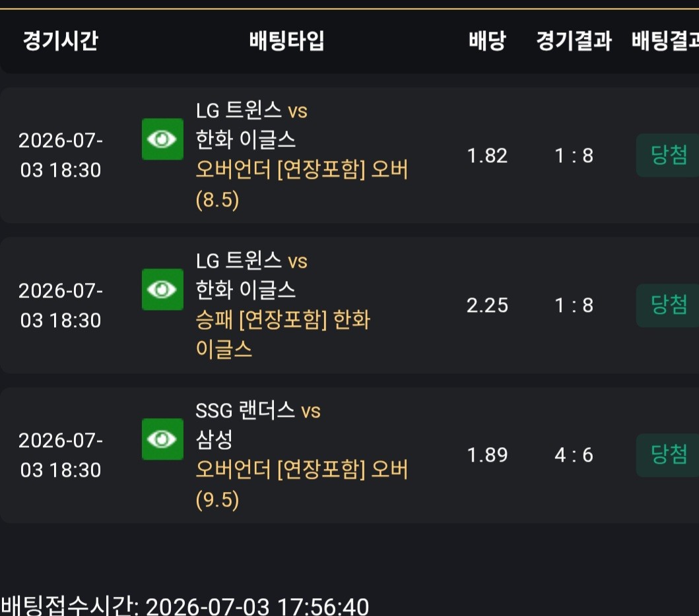Click the 당첨 badge for the 2.25 odds bet
The width and height of the screenshot is (699, 616).
[667, 305]
